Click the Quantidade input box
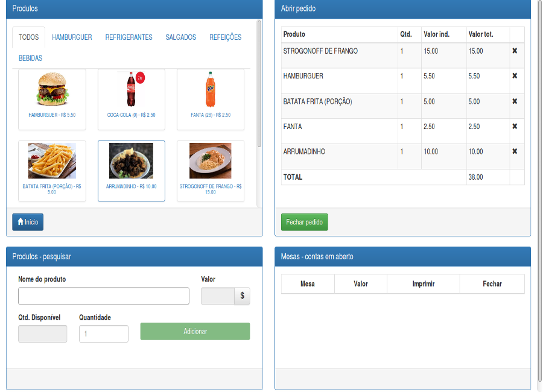 104,334
